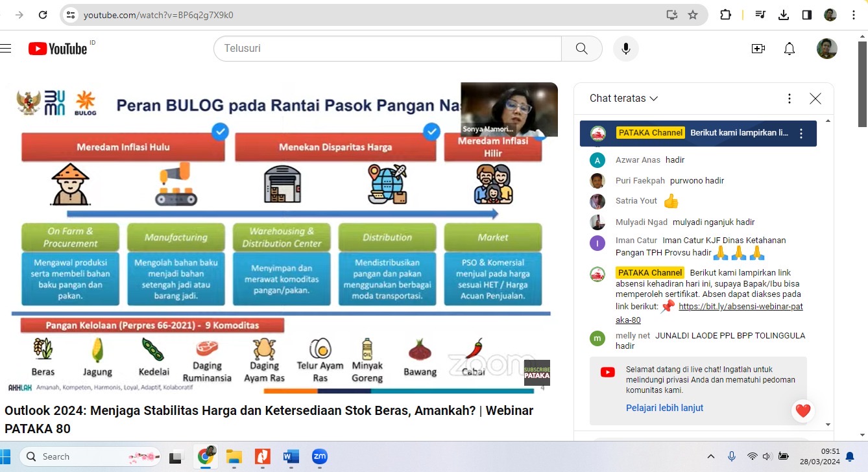This screenshot has height=472, width=868.
Task: Click the Pelajari lebih lanjut link
Action: pyautogui.click(x=664, y=408)
